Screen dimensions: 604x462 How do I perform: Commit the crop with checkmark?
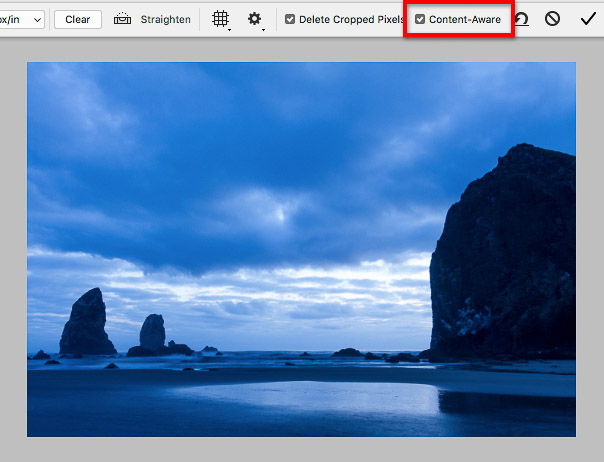pyautogui.click(x=588, y=19)
